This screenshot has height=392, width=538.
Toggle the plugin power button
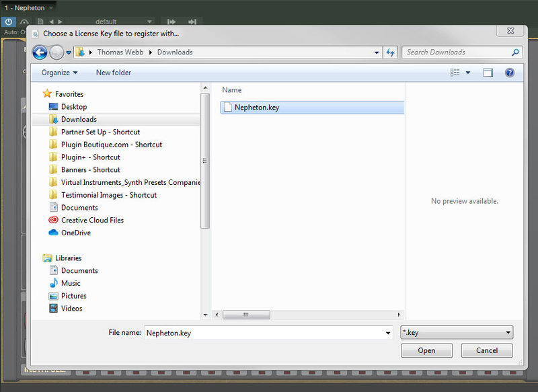pos(9,22)
